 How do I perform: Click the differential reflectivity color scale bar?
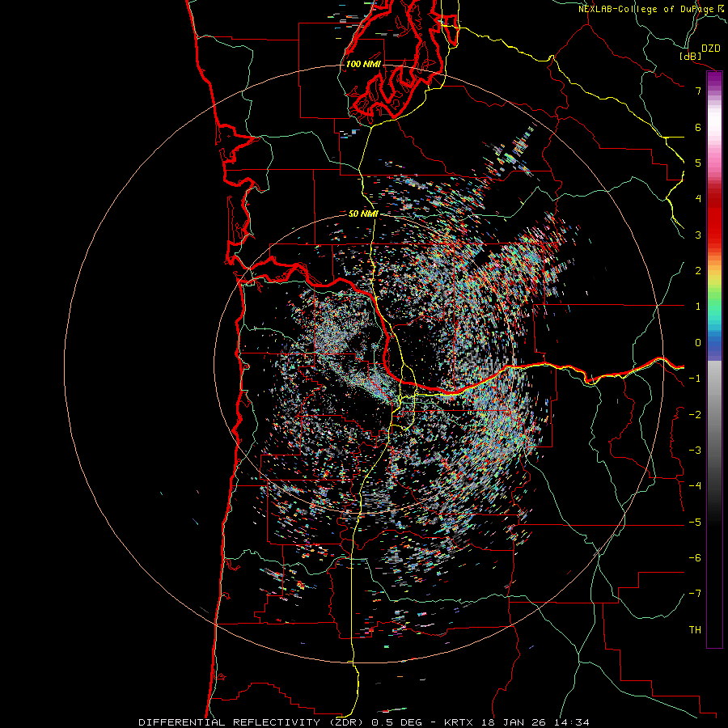[714, 359]
